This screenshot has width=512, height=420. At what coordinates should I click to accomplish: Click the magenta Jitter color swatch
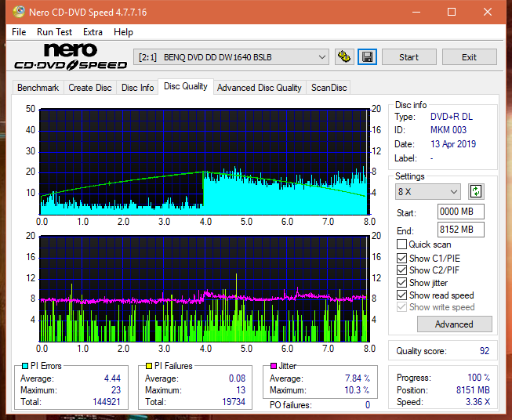274,366
